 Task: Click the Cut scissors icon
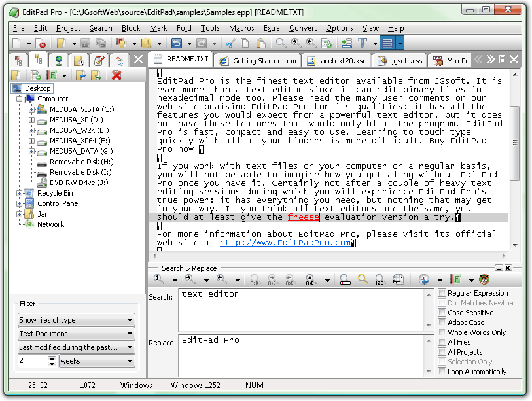[x=230, y=43]
